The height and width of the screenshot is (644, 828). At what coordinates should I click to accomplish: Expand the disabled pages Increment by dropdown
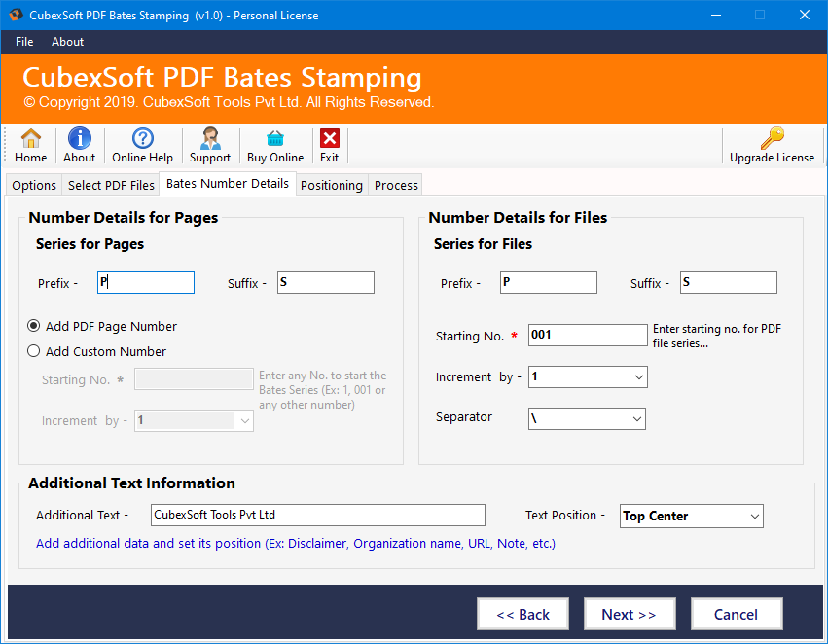pos(245,420)
